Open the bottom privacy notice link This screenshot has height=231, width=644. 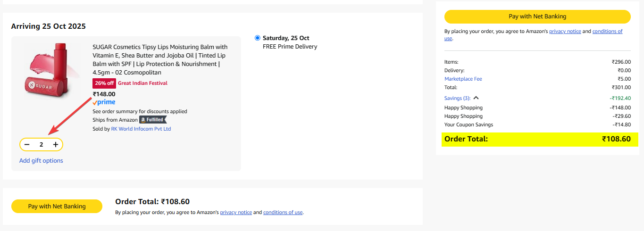pyautogui.click(x=236, y=213)
